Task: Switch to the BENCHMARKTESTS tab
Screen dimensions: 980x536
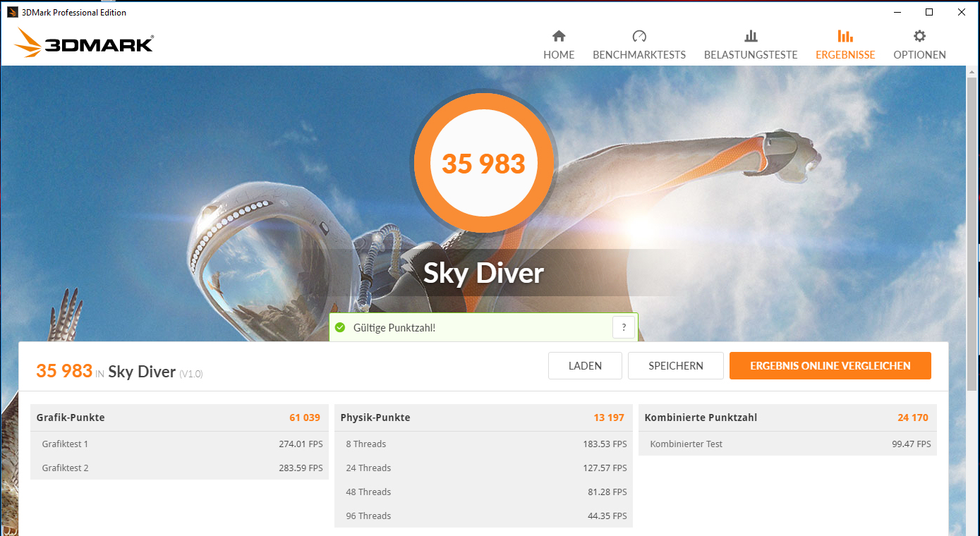Action: pos(639,44)
